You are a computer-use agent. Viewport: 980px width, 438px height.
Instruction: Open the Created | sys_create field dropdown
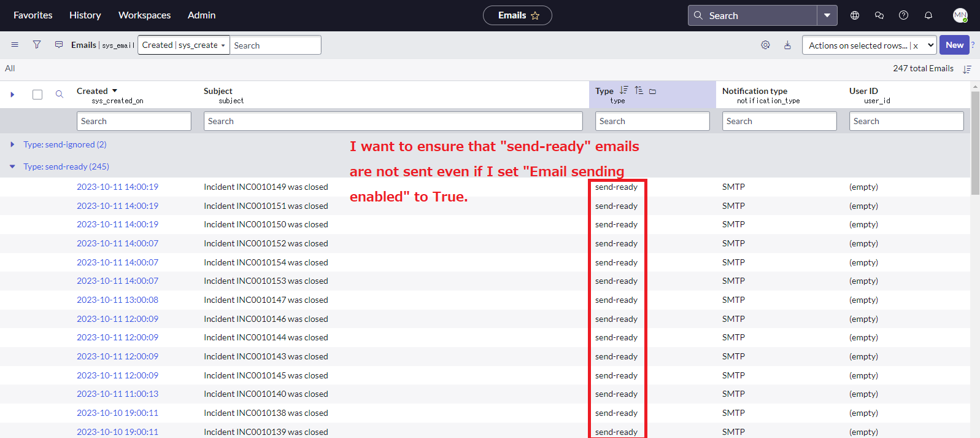coord(183,45)
